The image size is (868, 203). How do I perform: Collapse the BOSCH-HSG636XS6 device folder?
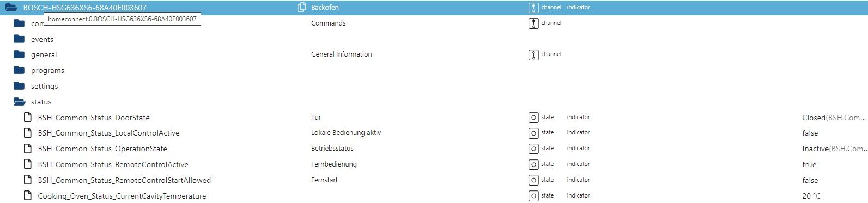pos(11,8)
